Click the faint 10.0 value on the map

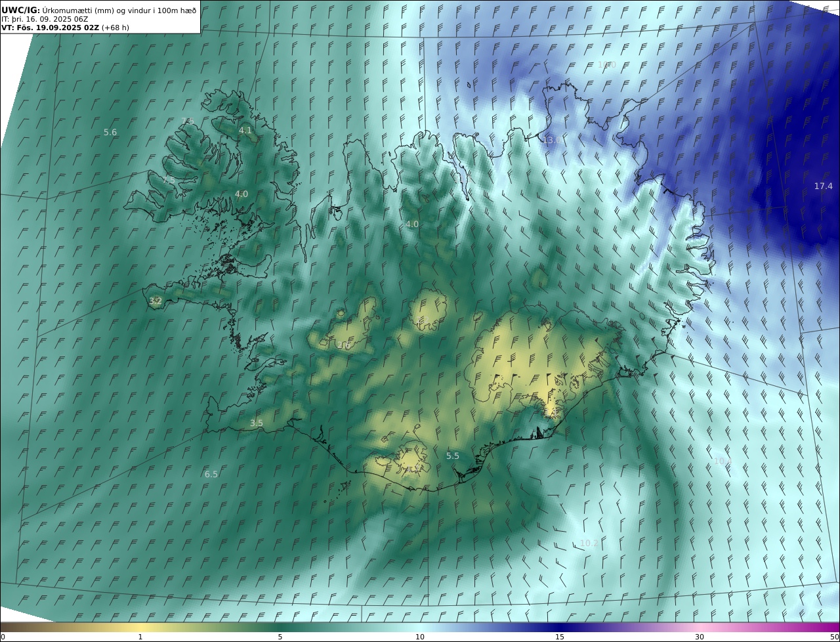coord(606,64)
